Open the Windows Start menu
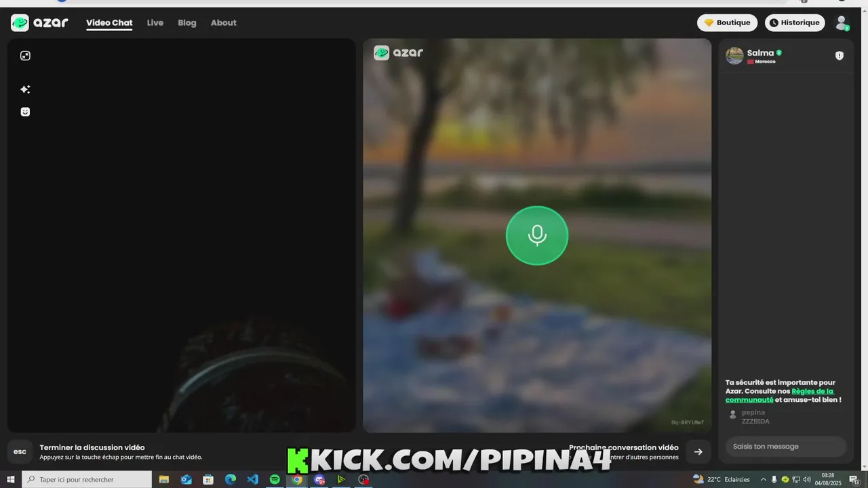 11,479
